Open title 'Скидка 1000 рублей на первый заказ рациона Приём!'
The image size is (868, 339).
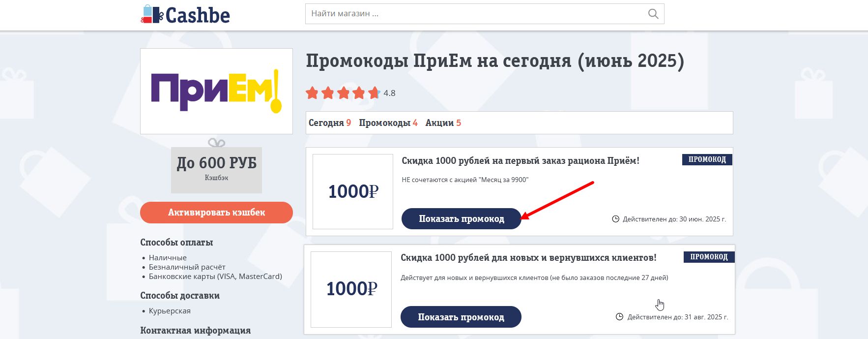(521, 161)
